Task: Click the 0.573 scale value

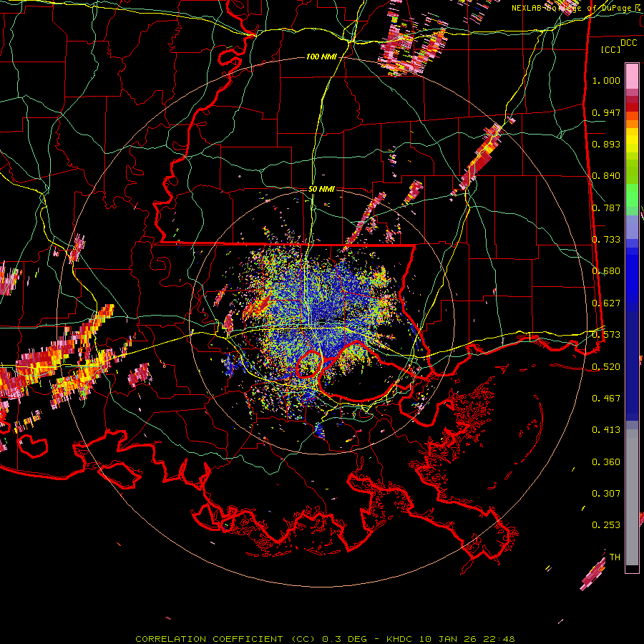Action: 606,335
